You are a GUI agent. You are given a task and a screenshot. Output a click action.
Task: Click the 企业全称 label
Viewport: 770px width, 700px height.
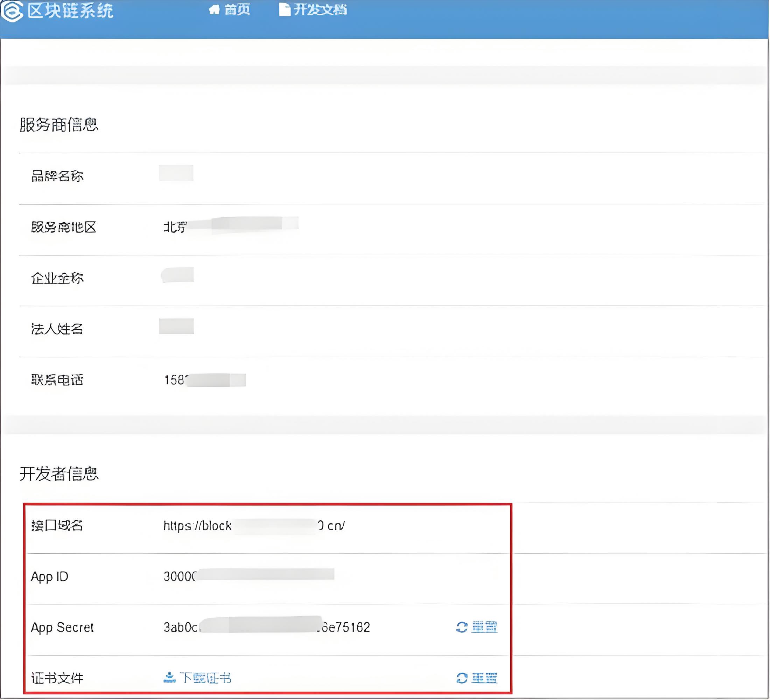click(57, 278)
